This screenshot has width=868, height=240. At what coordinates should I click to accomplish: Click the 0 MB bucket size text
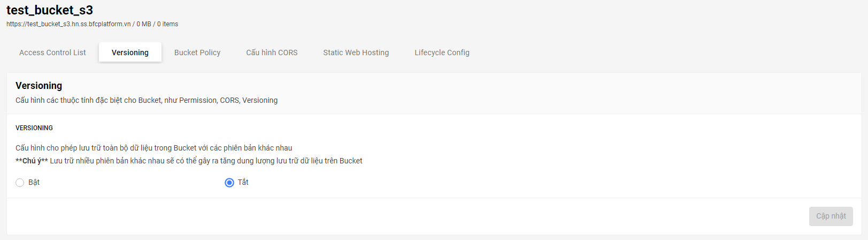[144, 24]
